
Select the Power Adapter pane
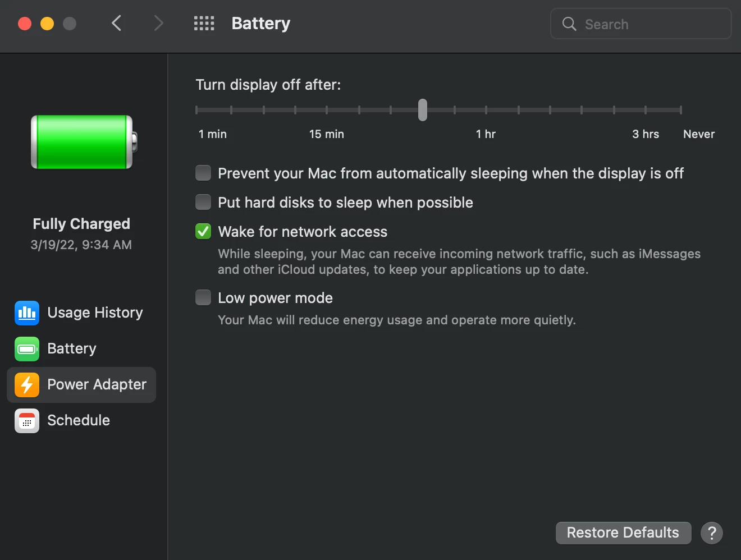coord(81,385)
